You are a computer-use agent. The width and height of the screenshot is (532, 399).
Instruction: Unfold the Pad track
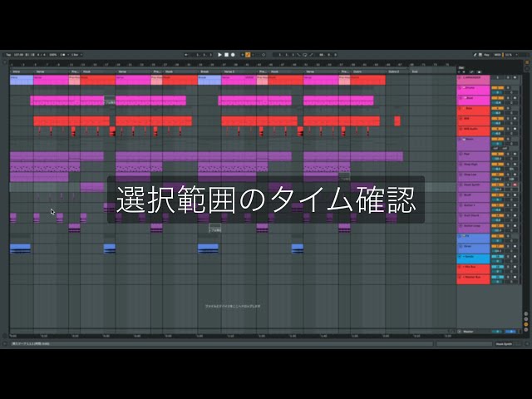461,154
